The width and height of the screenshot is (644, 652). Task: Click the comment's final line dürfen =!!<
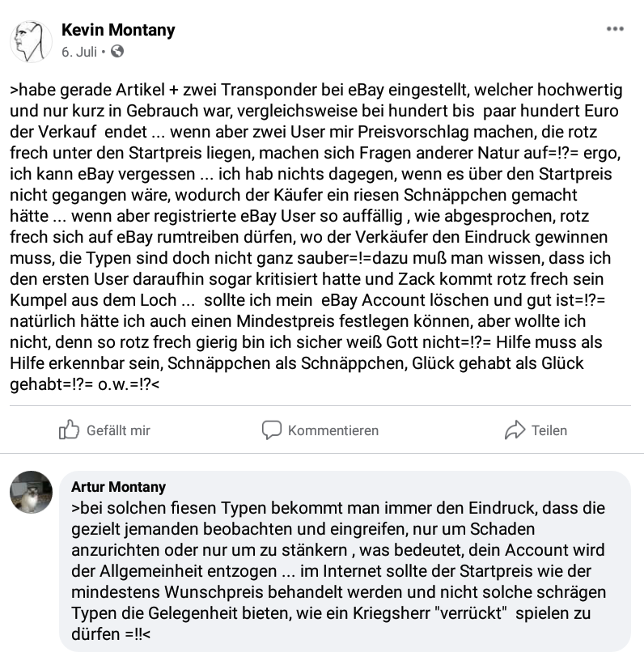pos(111,634)
